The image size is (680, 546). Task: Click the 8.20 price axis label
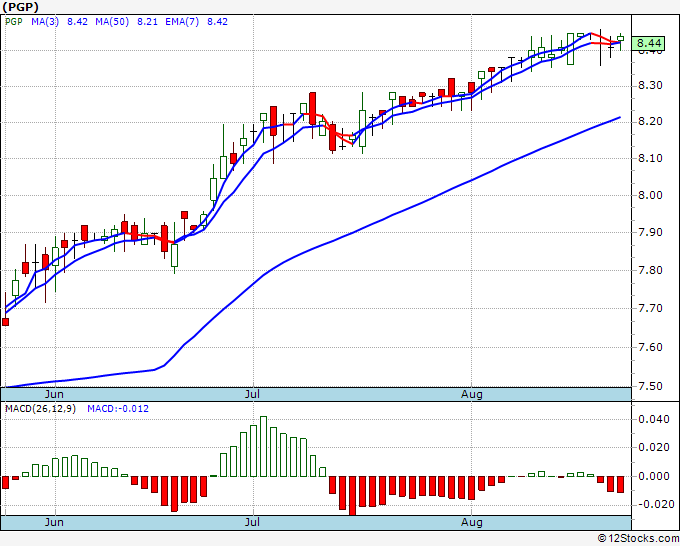651,121
